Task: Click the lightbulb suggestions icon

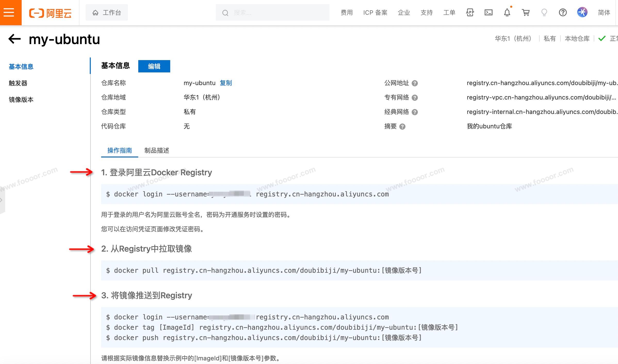Action: [x=544, y=12]
